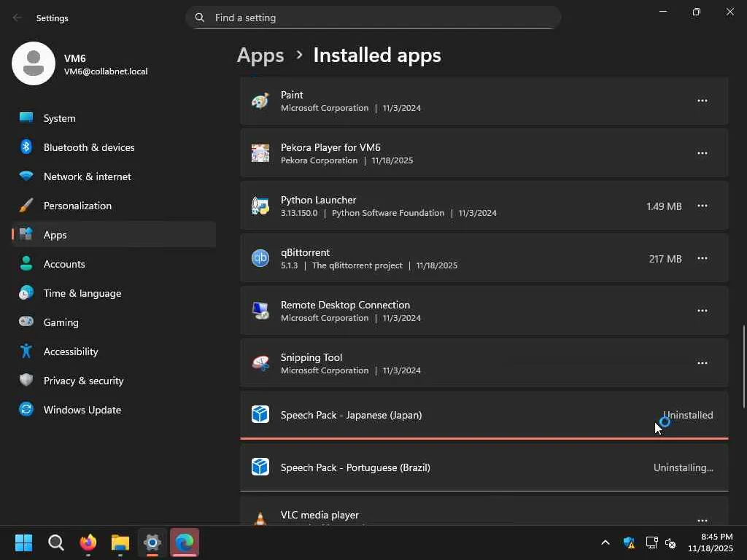The image size is (747, 560).
Task: Click the Paint app icon
Action: tap(260, 101)
